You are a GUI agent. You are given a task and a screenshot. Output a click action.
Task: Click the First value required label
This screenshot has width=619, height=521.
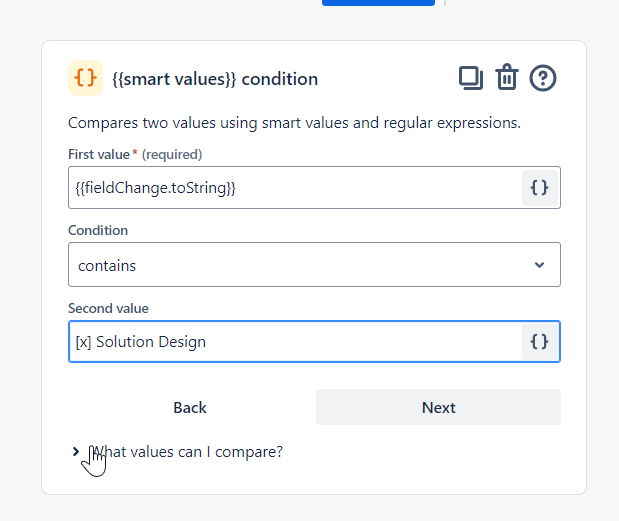(x=135, y=154)
